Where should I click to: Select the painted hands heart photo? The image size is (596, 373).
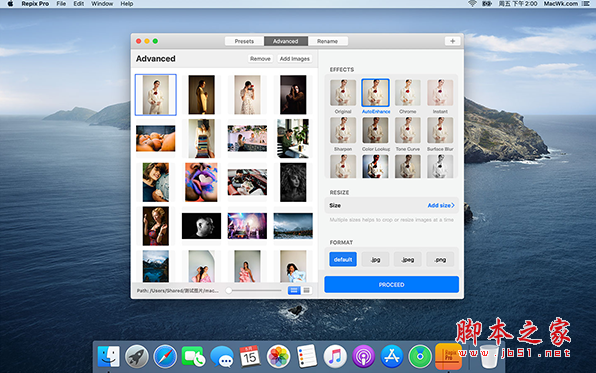201,182
